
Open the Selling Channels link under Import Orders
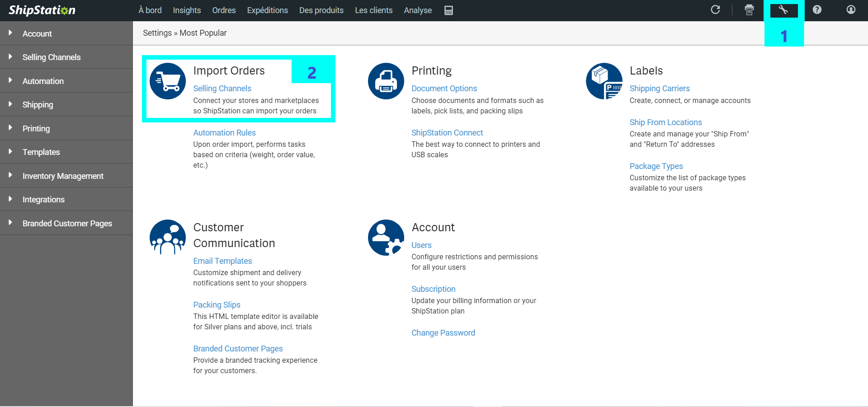click(222, 89)
